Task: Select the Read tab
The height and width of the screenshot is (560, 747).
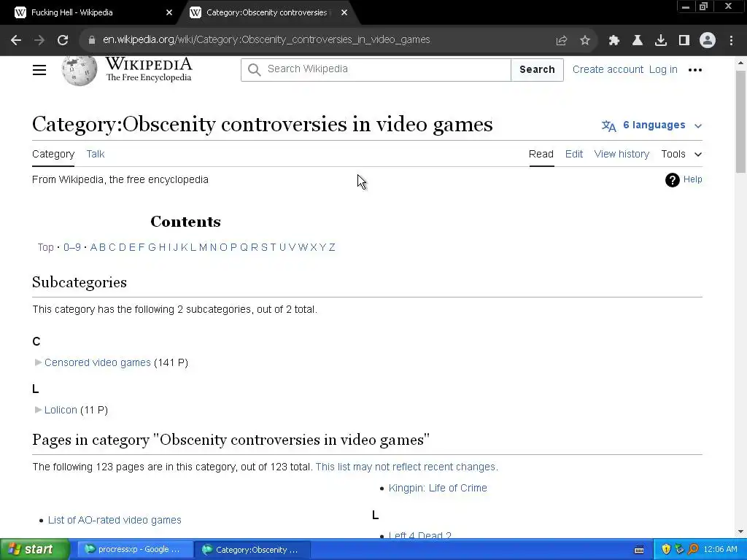Action: pos(541,155)
